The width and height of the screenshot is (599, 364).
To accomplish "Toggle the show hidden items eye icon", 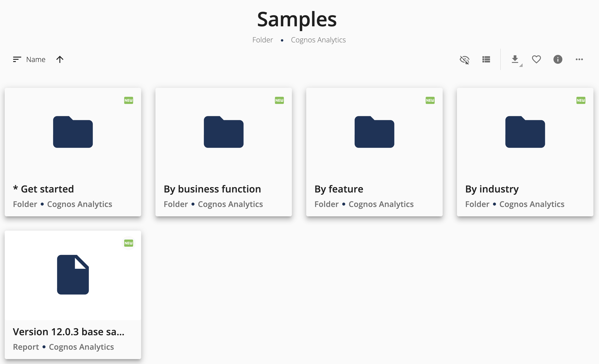I will tap(464, 60).
